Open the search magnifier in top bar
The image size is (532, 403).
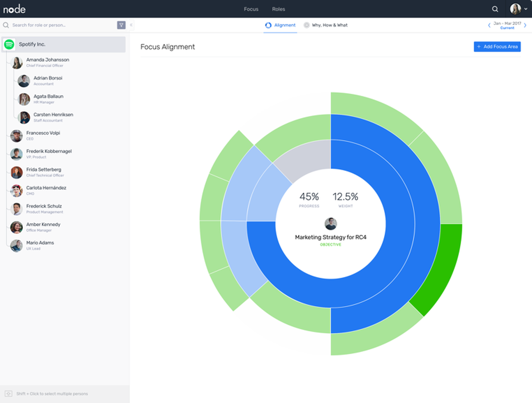(x=495, y=9)
